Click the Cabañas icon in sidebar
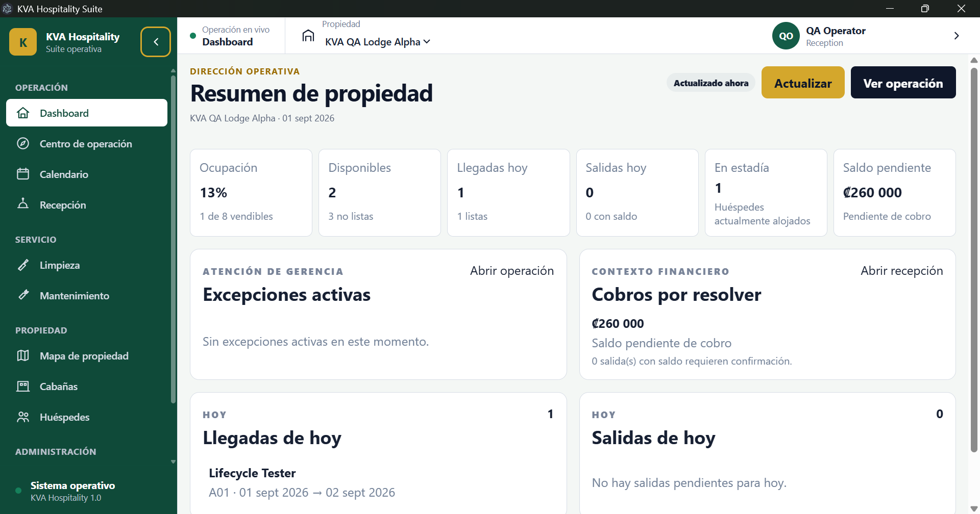The width and height of the screenshot is (980, 514). (23, 386)
